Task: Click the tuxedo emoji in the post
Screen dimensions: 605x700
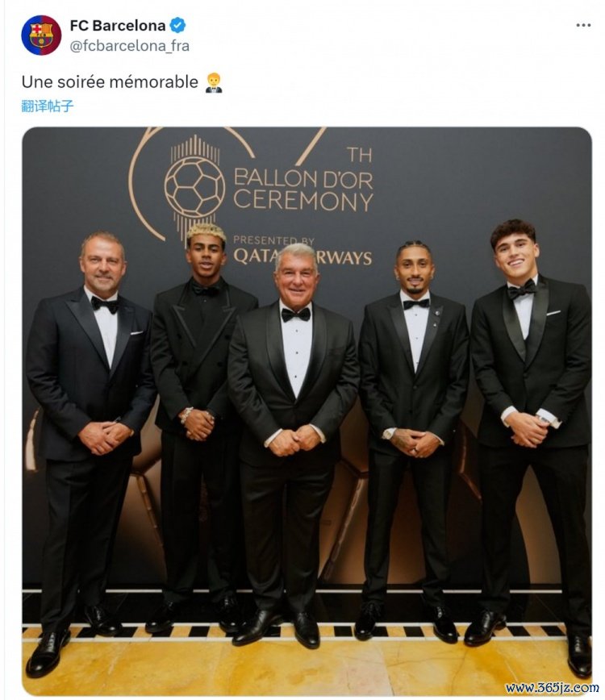Action: [x=214, y=82]
